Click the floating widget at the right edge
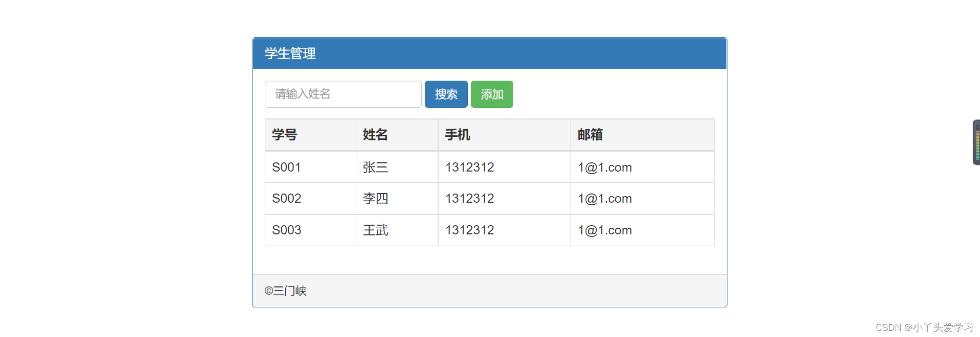Screen dimensions: 980x337 [x=976, y=142]
